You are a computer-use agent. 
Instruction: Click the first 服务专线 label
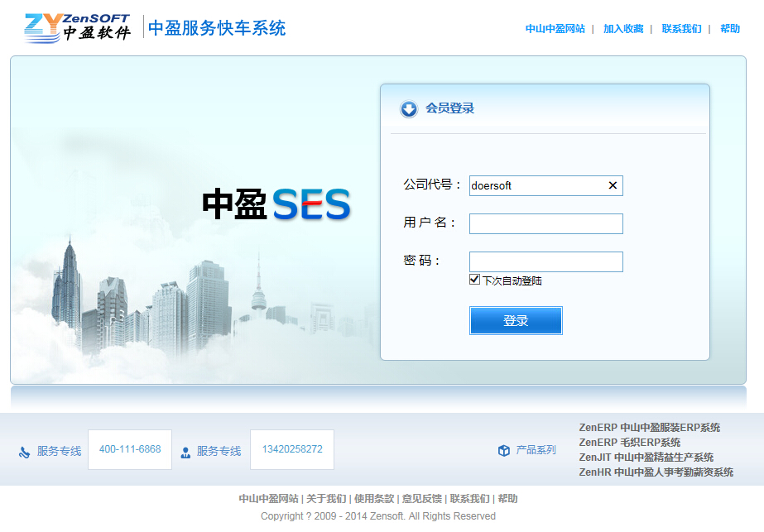coord(59,451)
